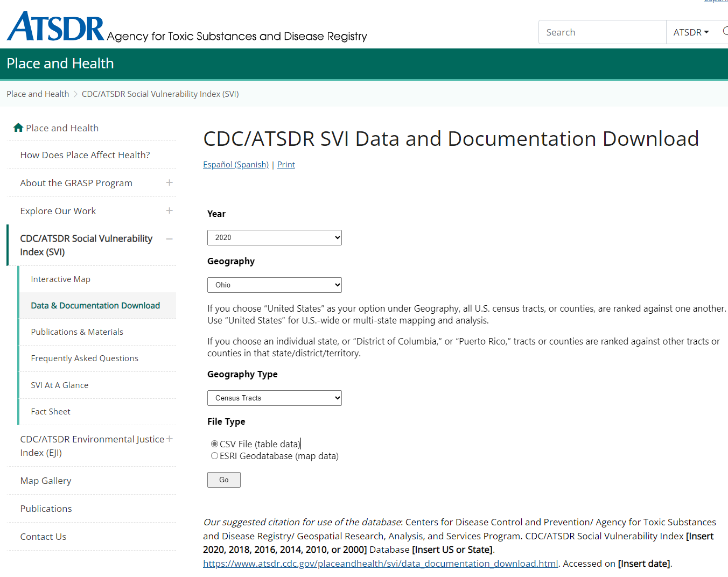The width and height of the screenshot is (728, 577).
Task: Click the File Type field label
Action: [x=226, y=421]
